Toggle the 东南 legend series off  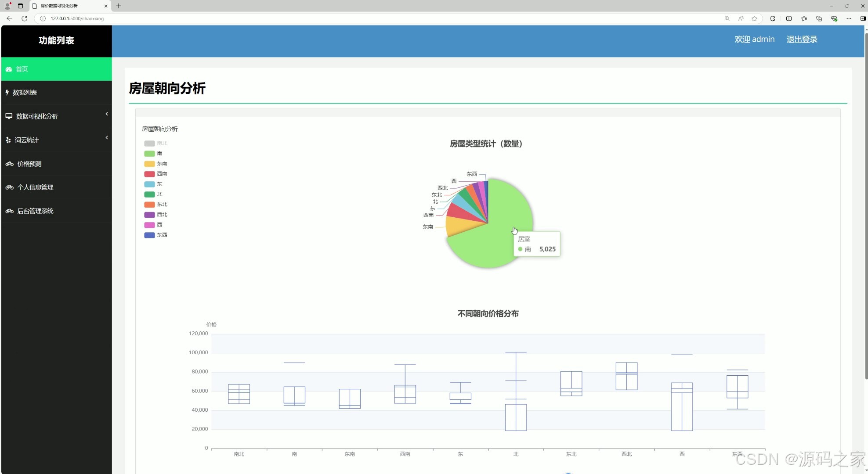point(156,164)
